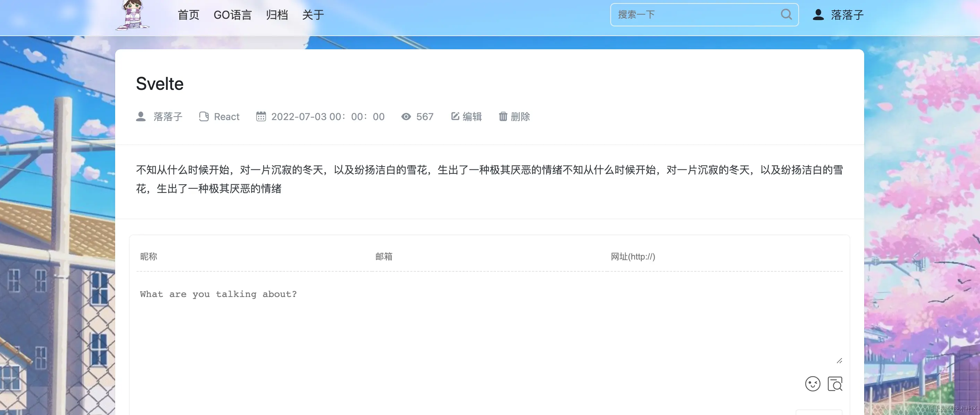Click the category tag icon before React
Image resolution: width=980 pixels, height=415 pixels.
pos(204,117)
